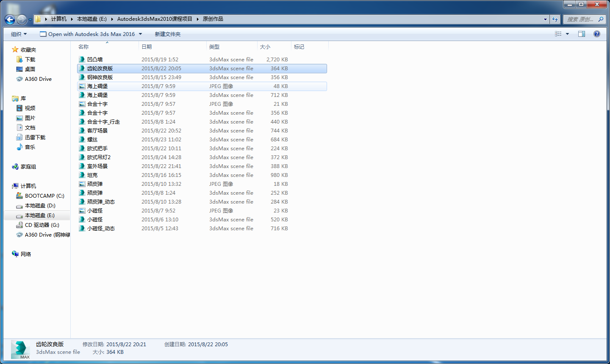
Task: Click the change view icon
Action: 558,34
